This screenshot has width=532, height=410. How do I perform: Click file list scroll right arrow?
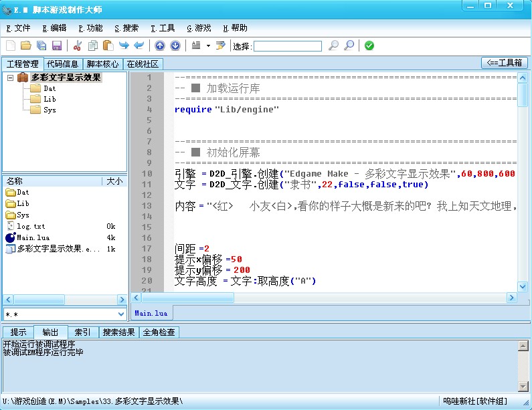pos(122,300)
